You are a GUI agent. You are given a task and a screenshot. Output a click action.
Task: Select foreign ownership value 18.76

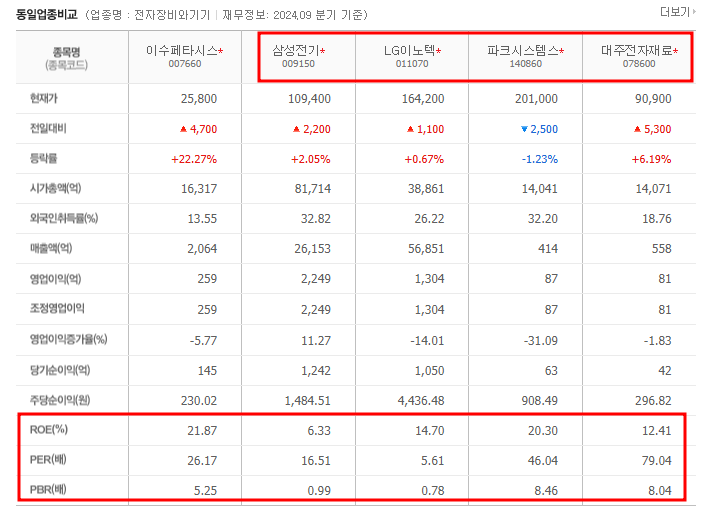click(x=656, y=219)
